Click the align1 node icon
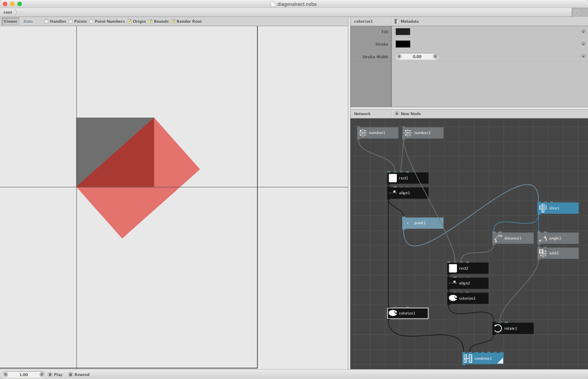This screenshot has width=588, height=379. (393, 193)
